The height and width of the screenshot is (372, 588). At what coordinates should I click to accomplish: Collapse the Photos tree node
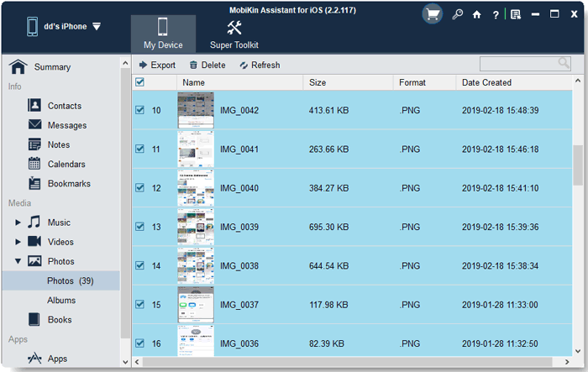pos(18,261)
